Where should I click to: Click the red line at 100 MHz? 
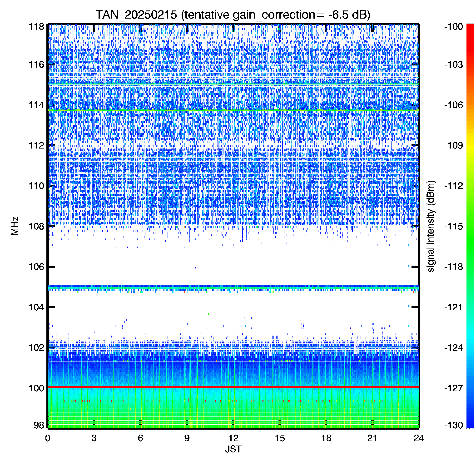coord(233,387)
